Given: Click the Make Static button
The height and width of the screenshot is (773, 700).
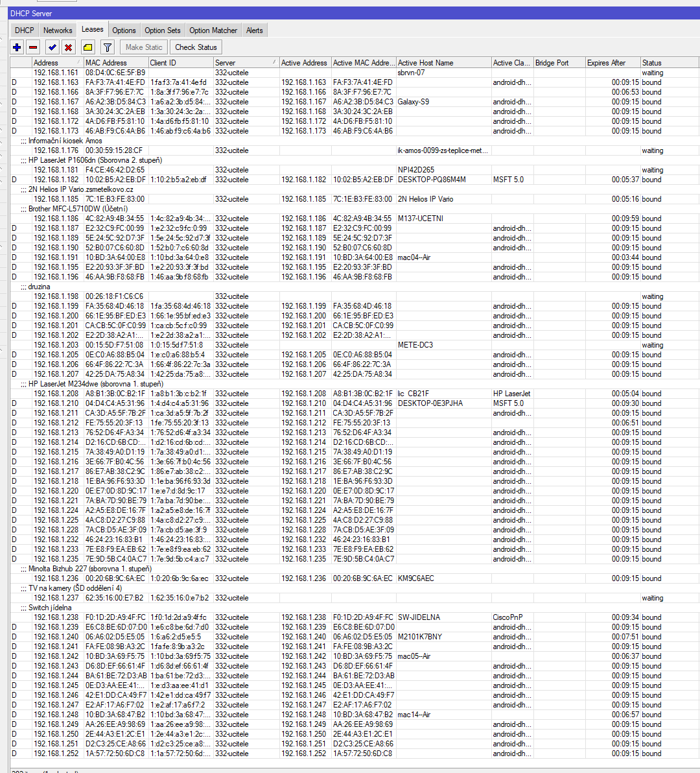Looking at the screenshot, I should click(144, 47).
